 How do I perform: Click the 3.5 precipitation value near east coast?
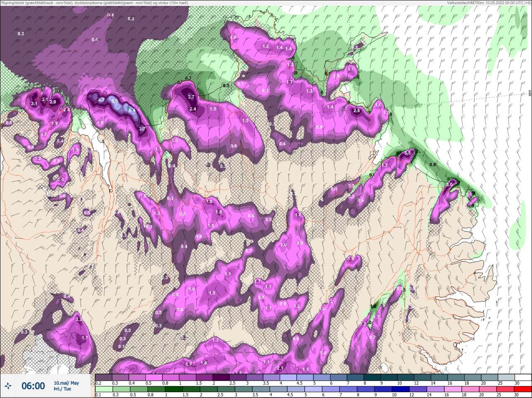pyautogui.click(x=407, y=153)
